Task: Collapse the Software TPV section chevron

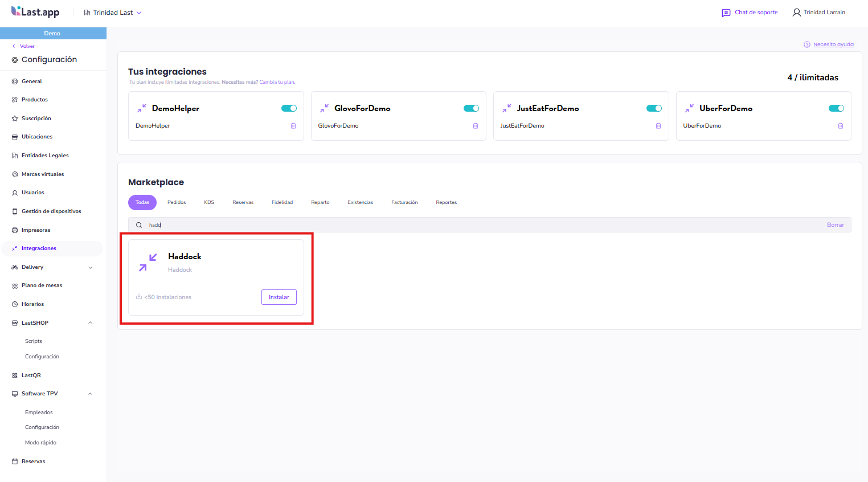Action: tap(90, 394)
